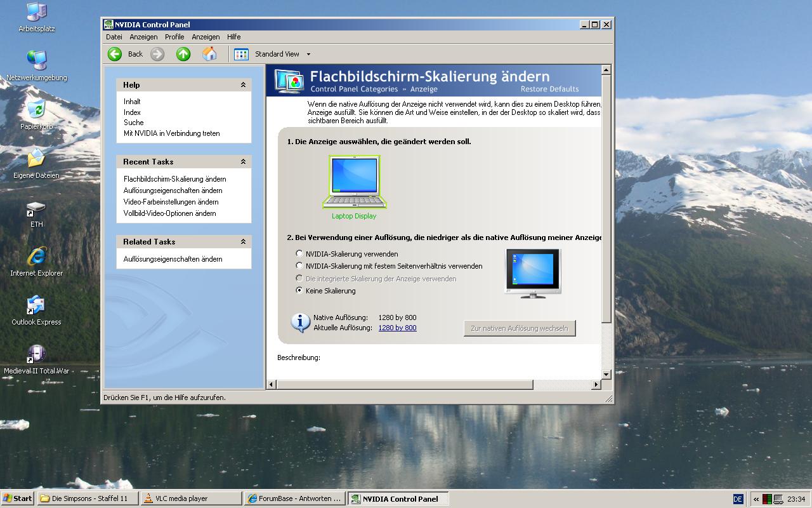Screen dimensions: 812x508
Task: Click the blue info icon near Native Auflösung
Action: [300, 323]
